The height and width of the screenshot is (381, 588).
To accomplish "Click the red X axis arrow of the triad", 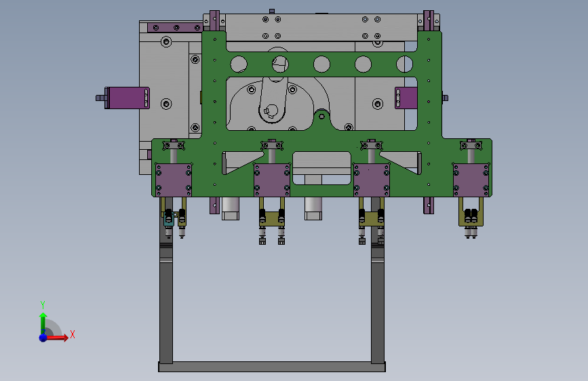I will 58,338.
